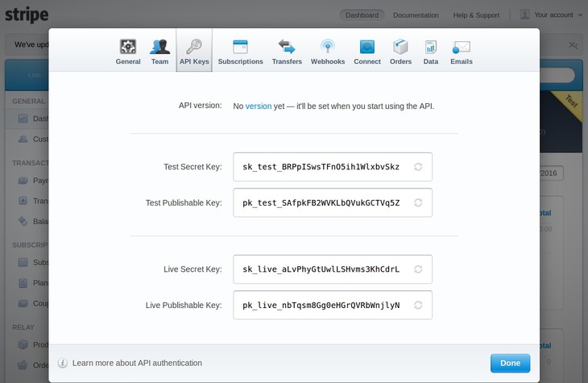The image size is (588, 383).
Task: Select the Live Secret Key field
Action: coord(333,269)
